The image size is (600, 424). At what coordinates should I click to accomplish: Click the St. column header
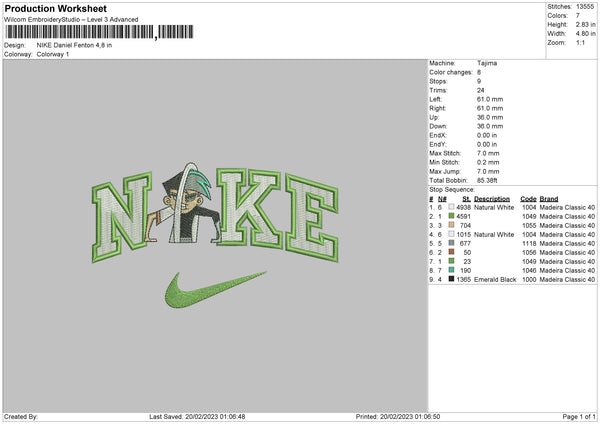[466, 199]
